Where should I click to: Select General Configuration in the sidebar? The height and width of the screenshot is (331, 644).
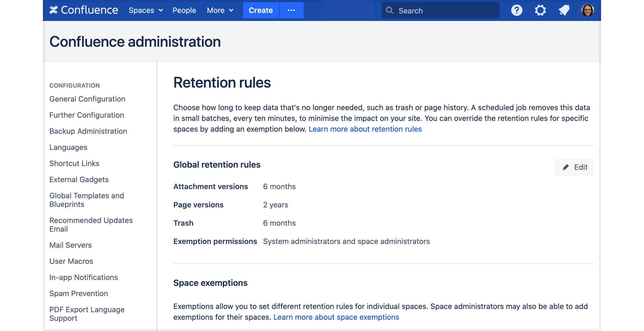tap(87, 99)
